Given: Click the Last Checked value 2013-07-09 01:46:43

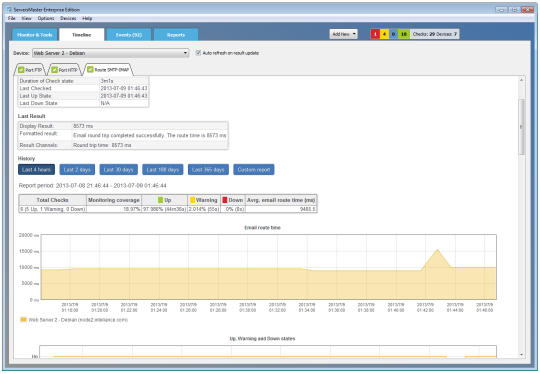Looking at the screenshot, I should [x=124, y=89].
